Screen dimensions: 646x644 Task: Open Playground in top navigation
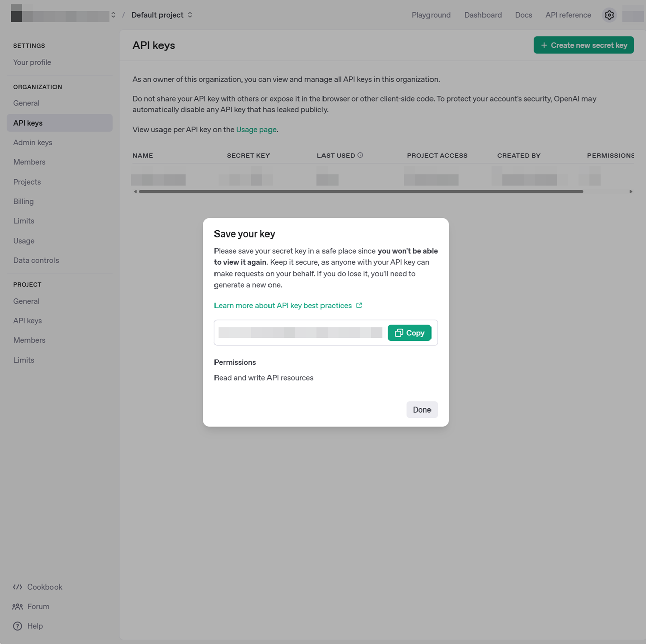pos(431,15)
